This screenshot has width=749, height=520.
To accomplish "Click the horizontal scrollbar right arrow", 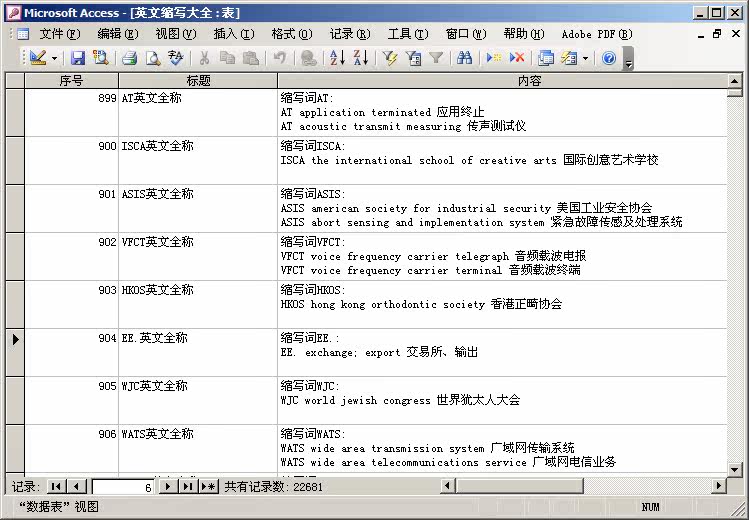I will point(719,486).
